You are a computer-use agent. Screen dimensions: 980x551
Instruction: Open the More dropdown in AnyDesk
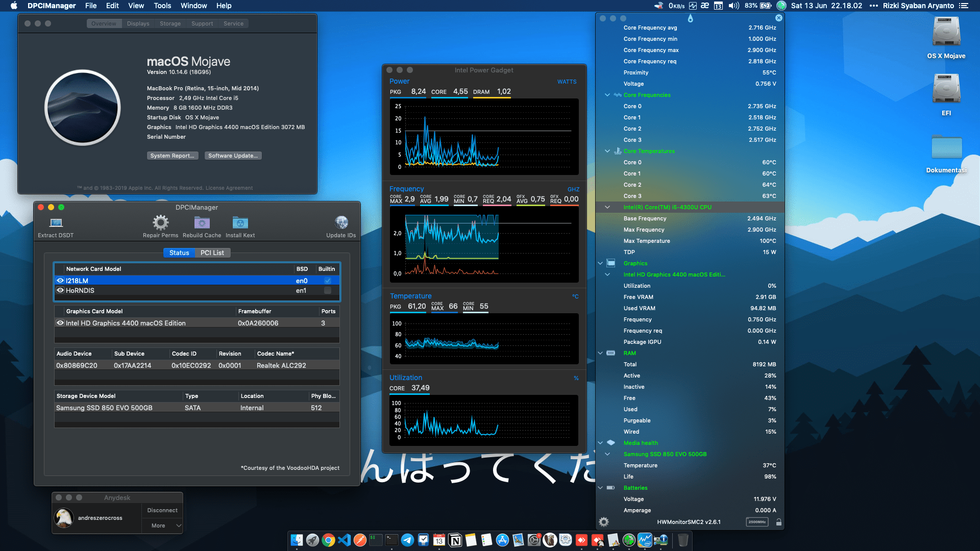click(x=162, y=525)
